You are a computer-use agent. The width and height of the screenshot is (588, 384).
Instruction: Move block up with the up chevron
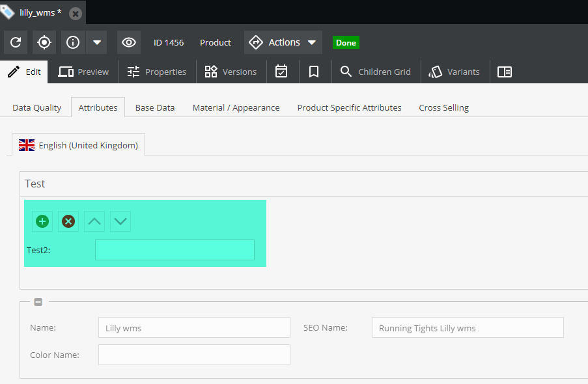(x=94, y=221)
